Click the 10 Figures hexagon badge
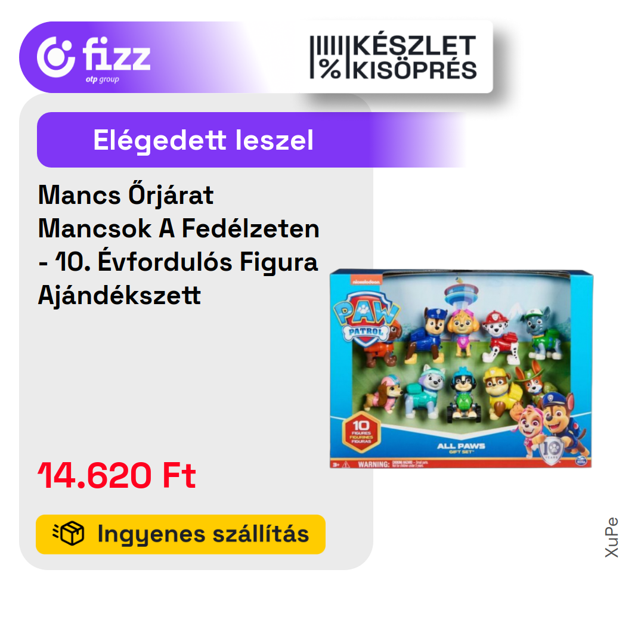Image resolution: width=644 pixels, height=644 pixels. coord(361,432)
